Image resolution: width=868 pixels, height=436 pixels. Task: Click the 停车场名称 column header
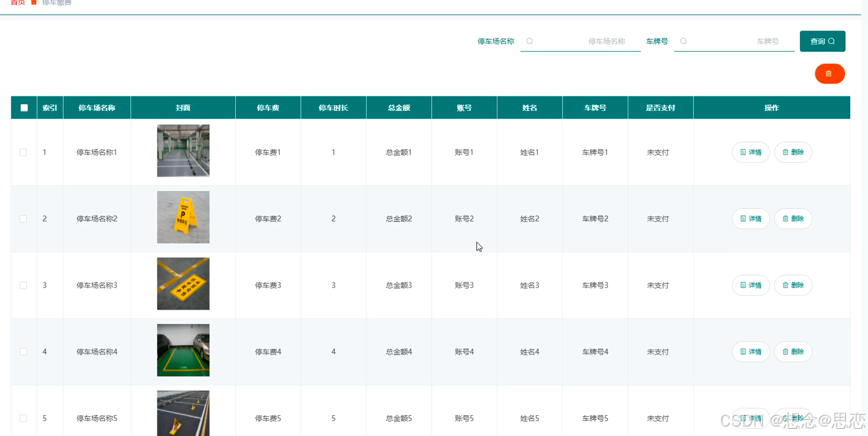97,108
